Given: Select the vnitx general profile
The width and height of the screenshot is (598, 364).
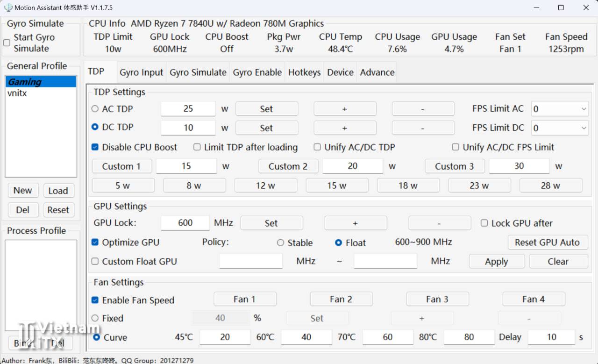Looking at the screenshot, I should (17, 93).
